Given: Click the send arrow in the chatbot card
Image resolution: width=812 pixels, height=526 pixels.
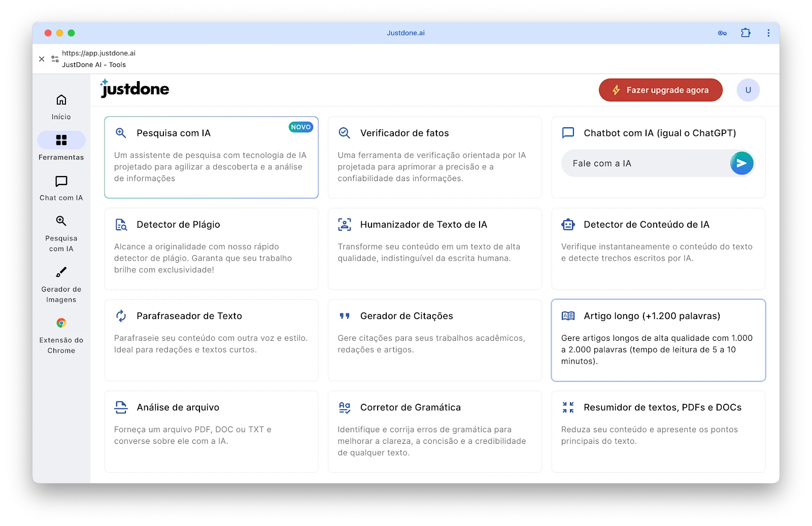Looking at the screenshot, I should click(x=741, y=163).
